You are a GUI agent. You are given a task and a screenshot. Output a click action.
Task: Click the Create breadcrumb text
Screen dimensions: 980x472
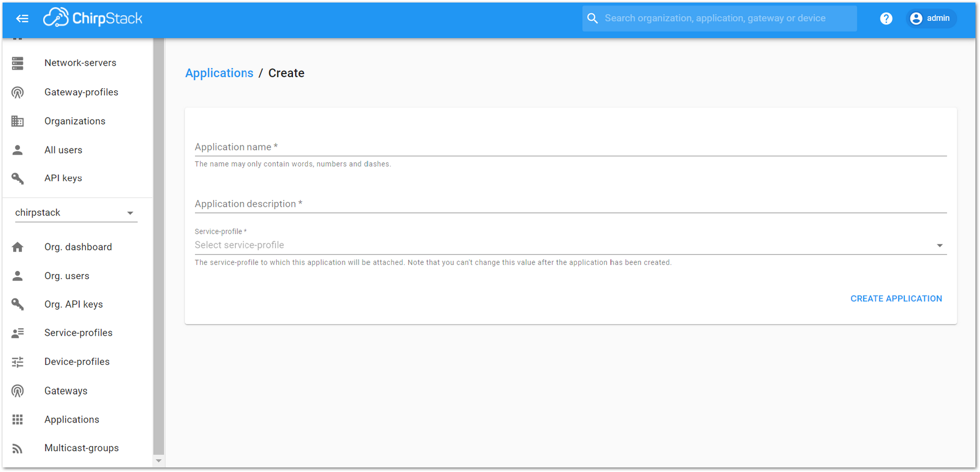pos(286,73)
